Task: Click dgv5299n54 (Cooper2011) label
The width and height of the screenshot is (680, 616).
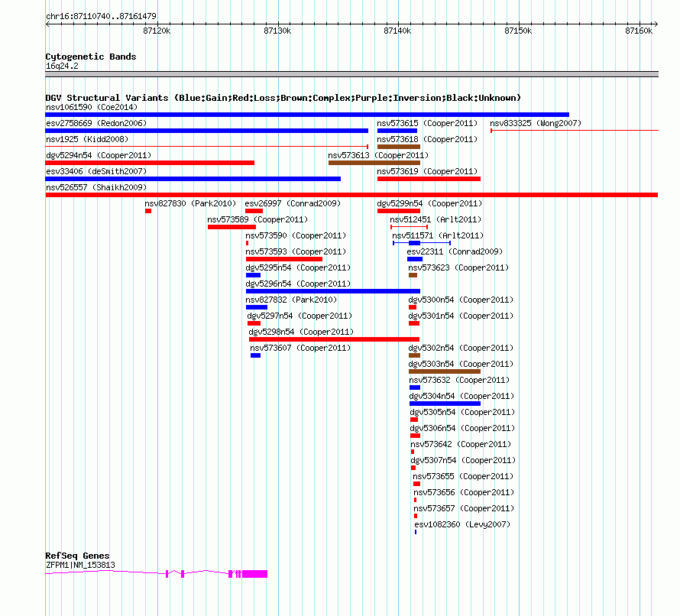Action: [429, 203]
